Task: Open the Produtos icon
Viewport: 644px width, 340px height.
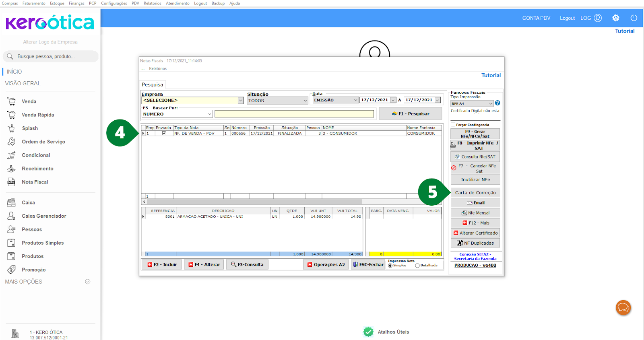Action: click(11, 256)
